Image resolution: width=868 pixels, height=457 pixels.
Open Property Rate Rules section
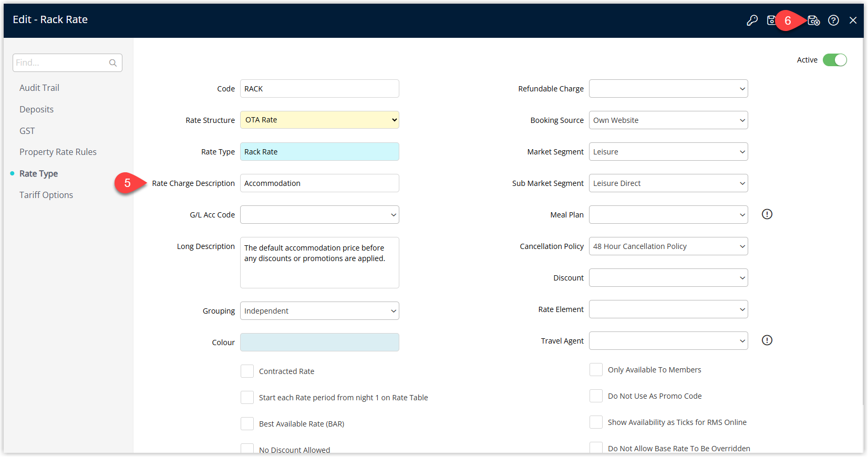click(x=58, y=152)
